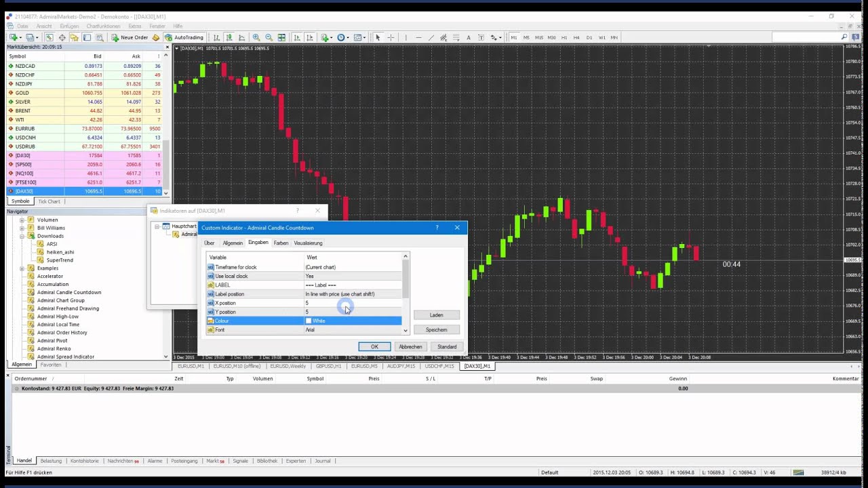Switch timeframe to M5
Screen dimensions: 868x488
pyautogui.click(x=526, y=37)
